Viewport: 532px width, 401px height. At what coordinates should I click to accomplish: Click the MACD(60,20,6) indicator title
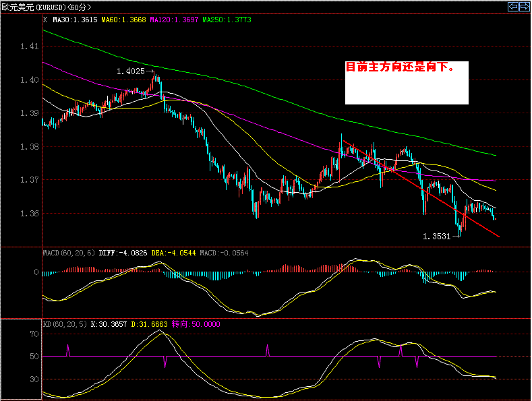pyautogui.click(x=69, y=253)
